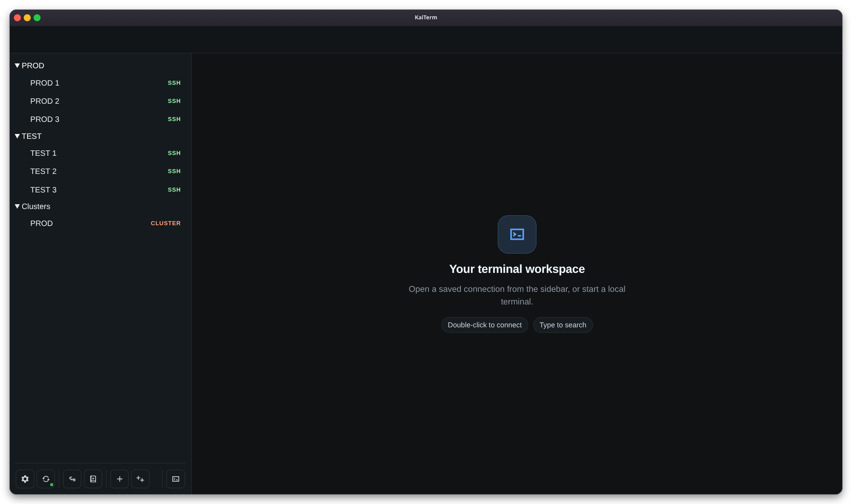Select the TEST 2 connection
The image size is (852, 504).
point(101,171)
